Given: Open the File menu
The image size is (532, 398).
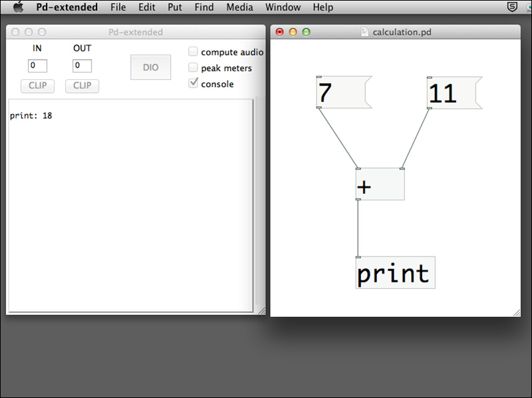Looking at the screenshot, I should pyautogui.click(x=118, y=7).
